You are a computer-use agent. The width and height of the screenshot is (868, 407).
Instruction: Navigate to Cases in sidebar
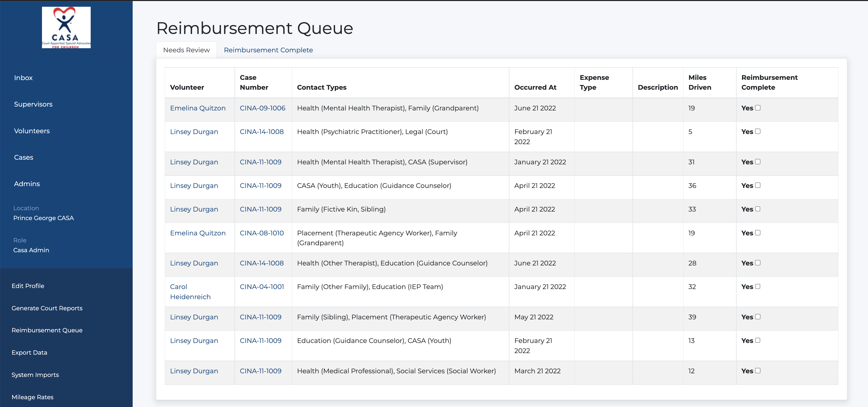point(24,157)
